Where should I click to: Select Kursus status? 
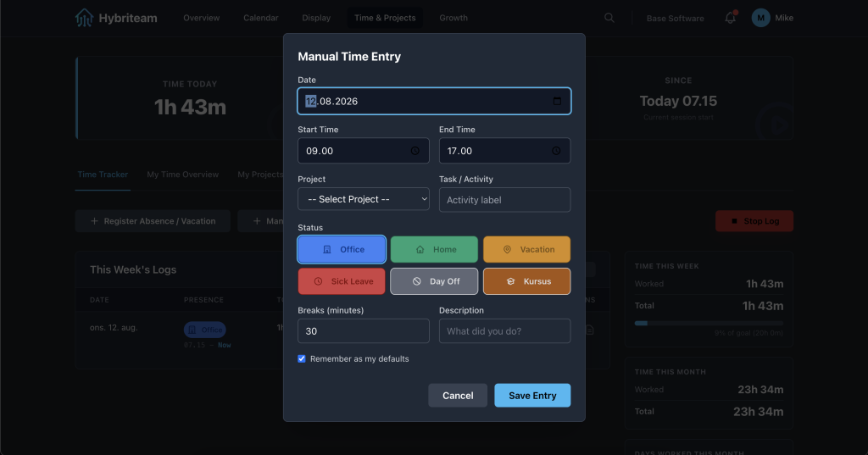pyautogui.click(x=526, y=281)
